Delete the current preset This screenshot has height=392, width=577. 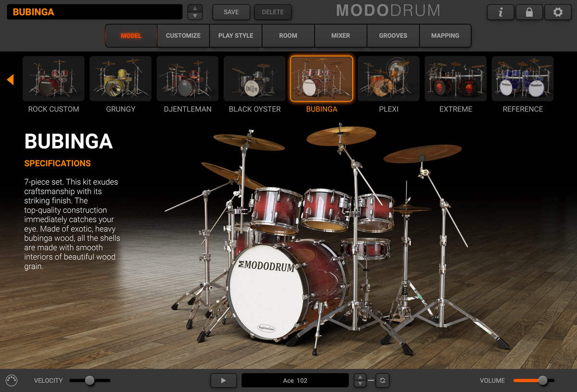273,12
